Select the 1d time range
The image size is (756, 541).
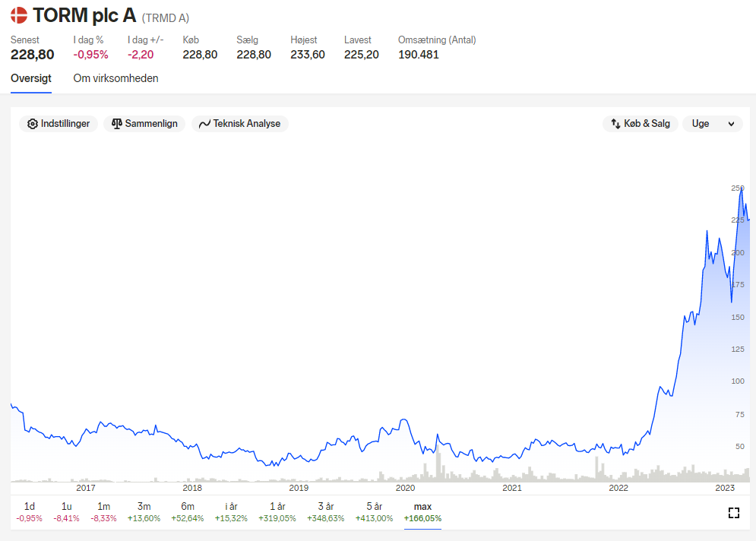click(30, 512)
